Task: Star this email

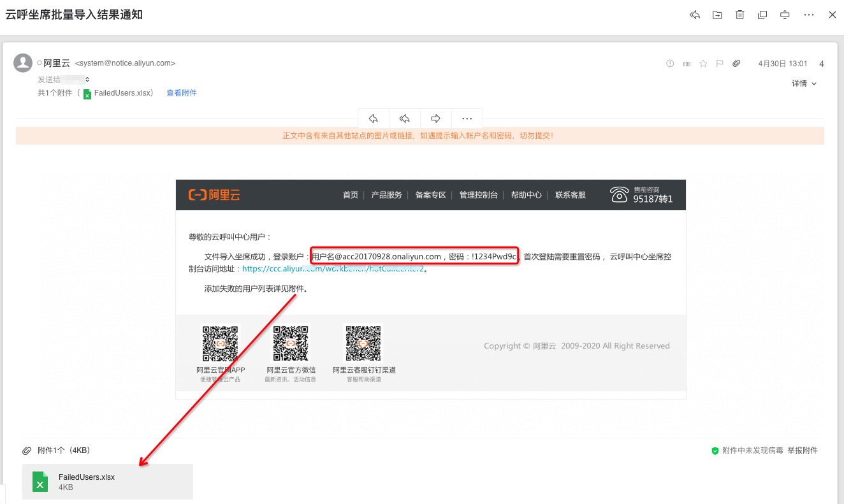Action: pos(704,64)
